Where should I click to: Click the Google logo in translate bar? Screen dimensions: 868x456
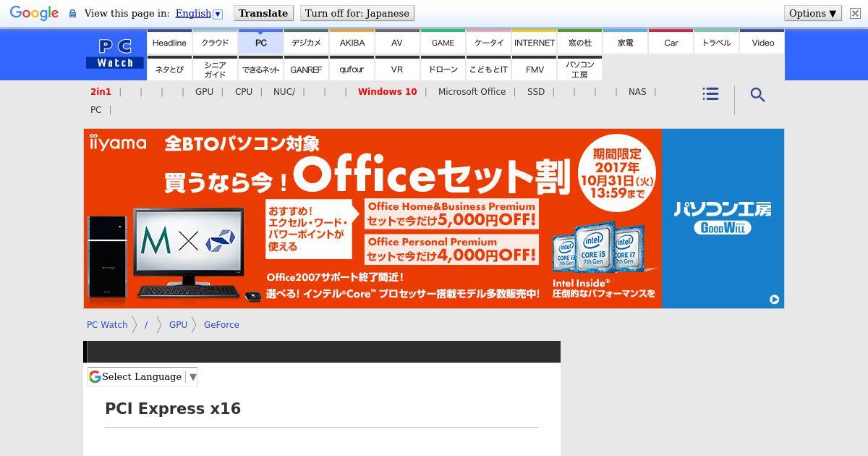[34, 13]
